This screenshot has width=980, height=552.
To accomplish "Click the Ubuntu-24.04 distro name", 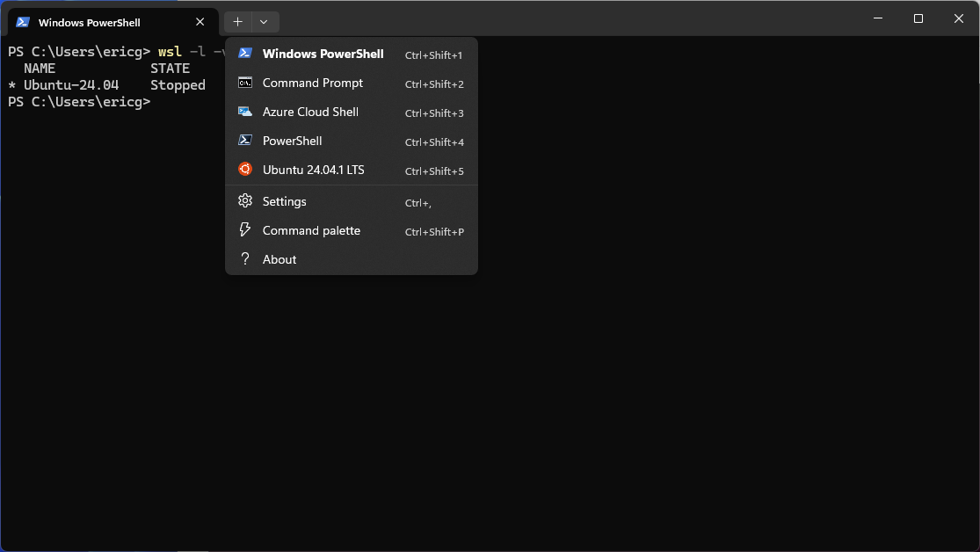I will pos(71,85).
